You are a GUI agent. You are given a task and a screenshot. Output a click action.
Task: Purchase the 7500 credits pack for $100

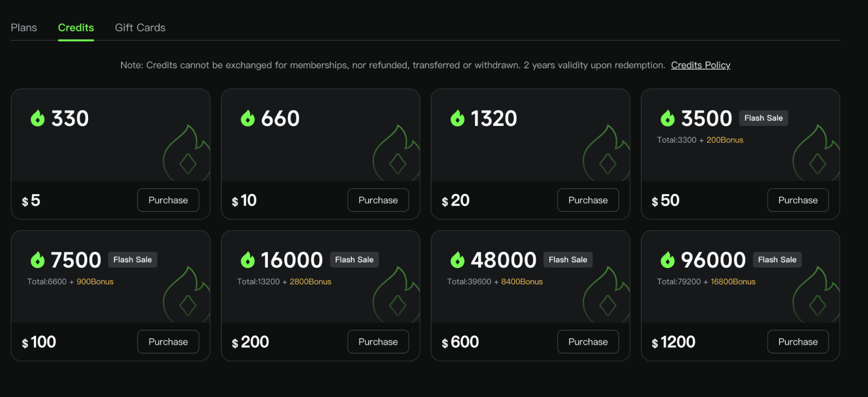pyautogui.click(x=168, y=342)
